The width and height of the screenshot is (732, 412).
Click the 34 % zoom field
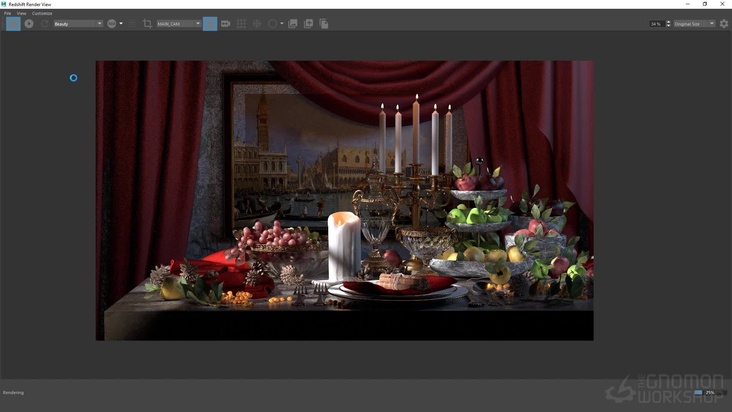[657, 24]
